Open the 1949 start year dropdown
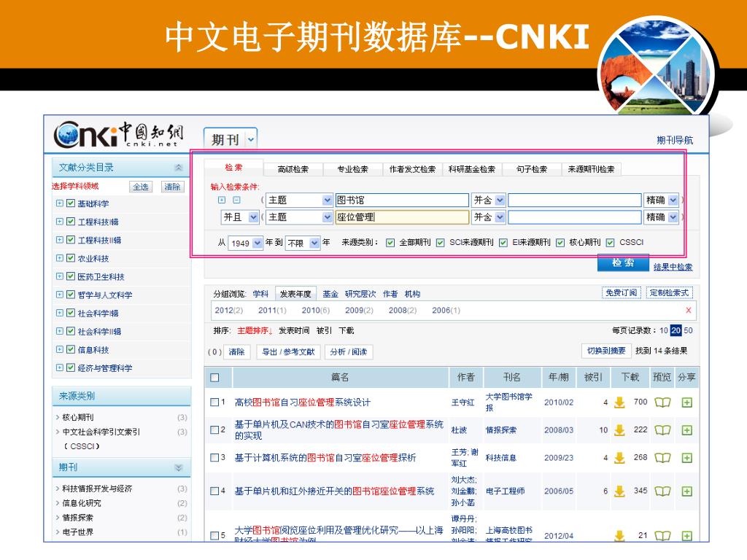Screen dimensions: 747x560 coord(258,243)
